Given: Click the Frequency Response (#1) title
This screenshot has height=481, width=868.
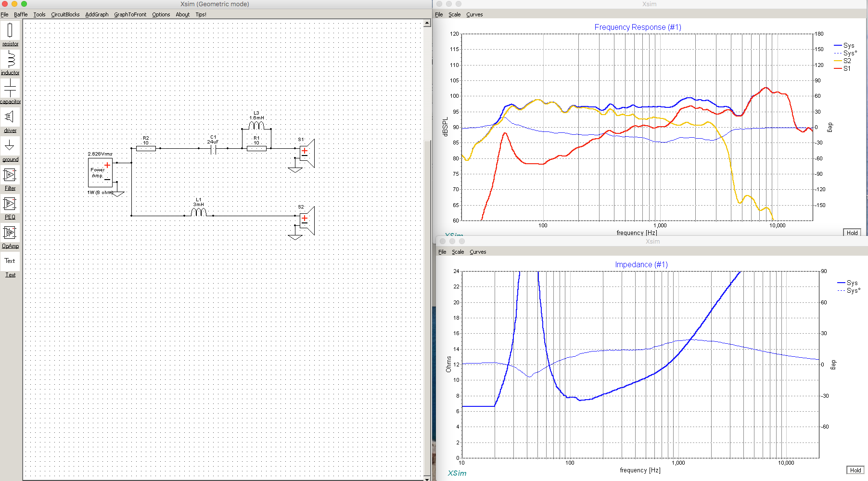Looking at the screenshot, I should point(638,27).
